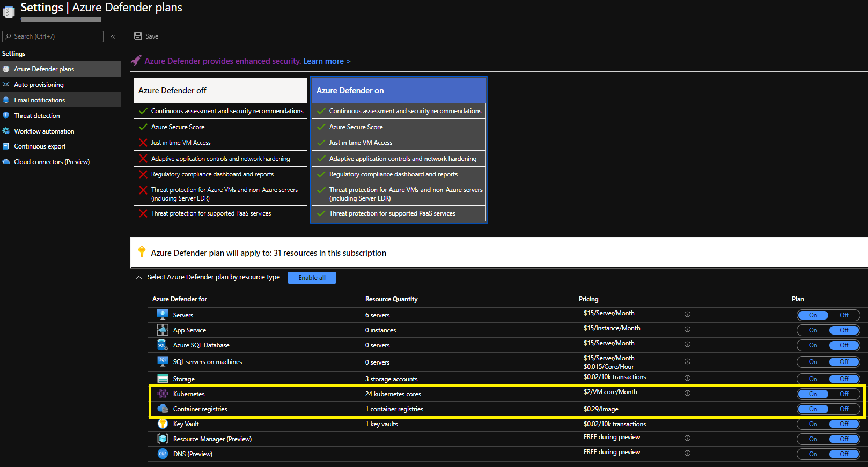
Task: Click the '6 servers' quantity text
Action: click(x=378, y=315)
